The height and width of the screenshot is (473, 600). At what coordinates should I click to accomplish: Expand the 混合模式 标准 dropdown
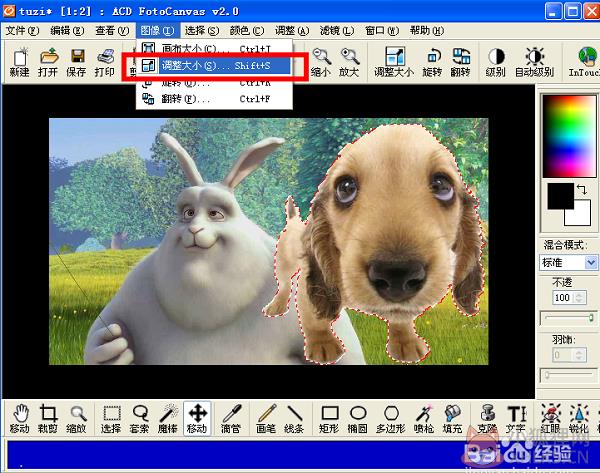click(x=591, y=263)
